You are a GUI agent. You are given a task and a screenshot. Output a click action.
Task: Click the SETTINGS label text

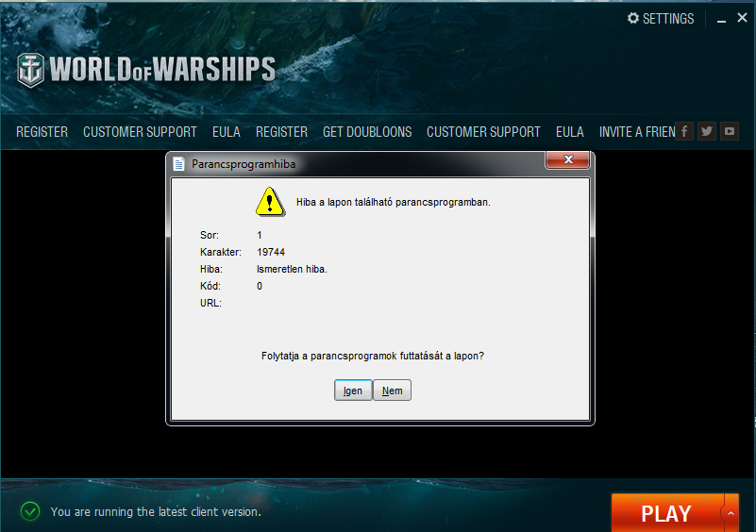pyautogui.click(x=668, y=19)
